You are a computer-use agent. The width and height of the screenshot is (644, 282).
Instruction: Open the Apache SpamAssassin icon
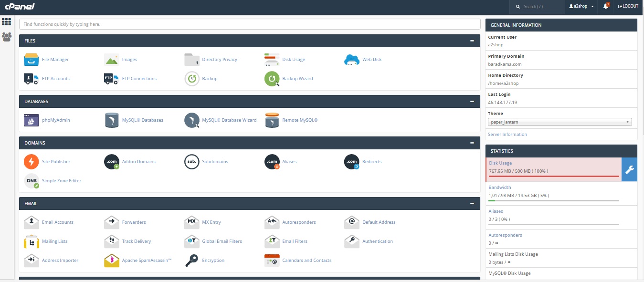pyautogui.click(x=112, y=261)
